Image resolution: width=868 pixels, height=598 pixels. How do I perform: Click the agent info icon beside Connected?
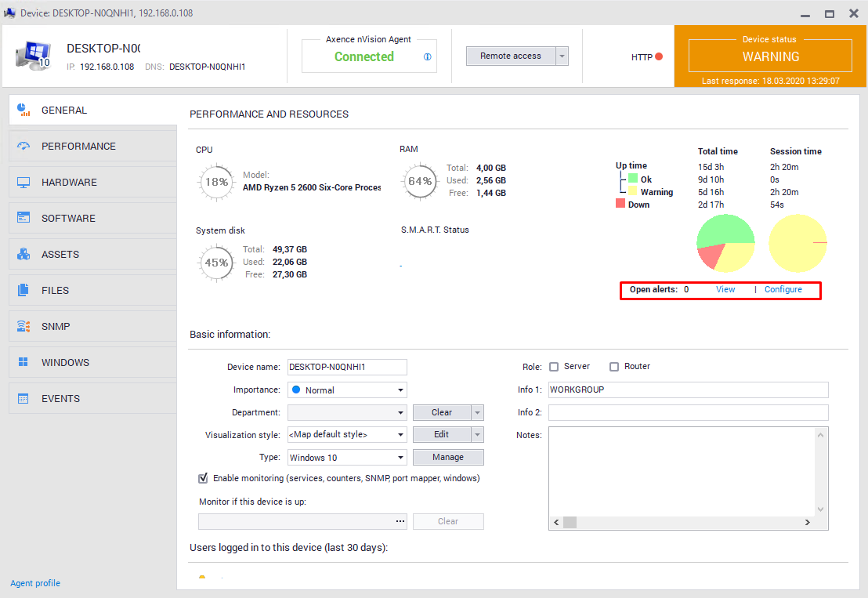click(x=428, y=57)
